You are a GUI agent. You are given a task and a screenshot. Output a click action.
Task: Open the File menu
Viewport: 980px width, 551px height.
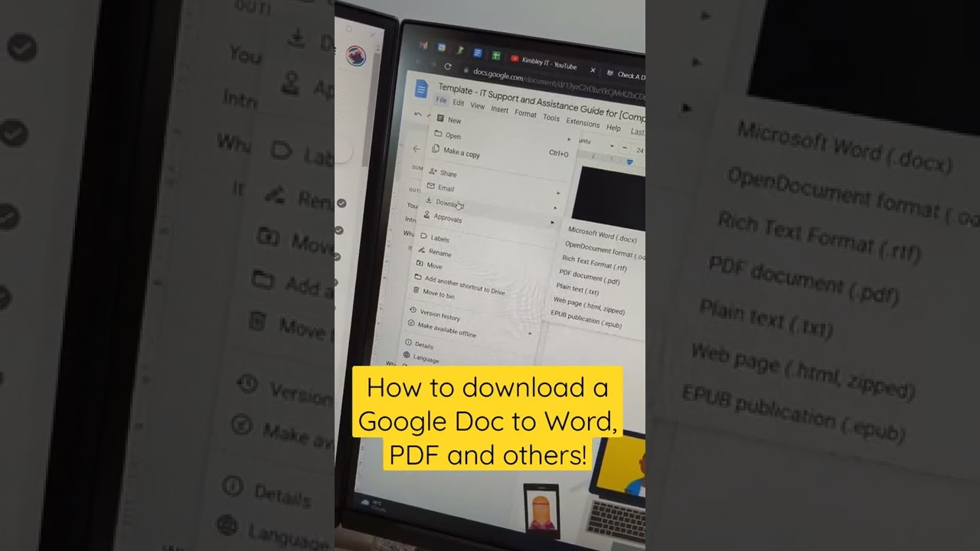[x=441, y=100]
